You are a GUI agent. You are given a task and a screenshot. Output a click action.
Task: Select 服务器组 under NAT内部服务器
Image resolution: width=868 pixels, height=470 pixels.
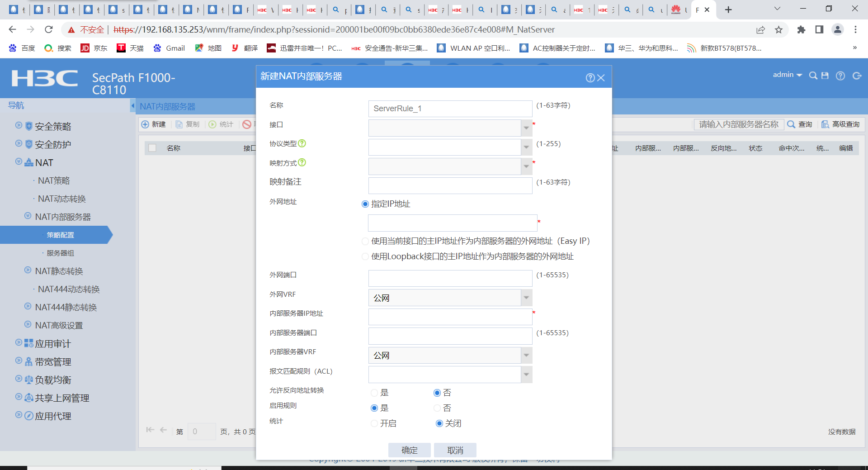click(60, 253)
